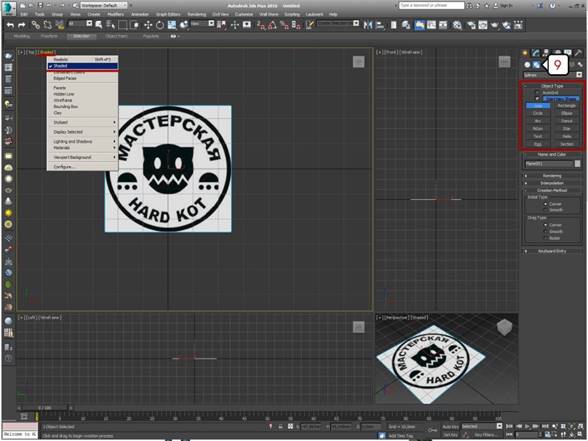
Task: Expand the Rendering rollout
Action: 552,176
